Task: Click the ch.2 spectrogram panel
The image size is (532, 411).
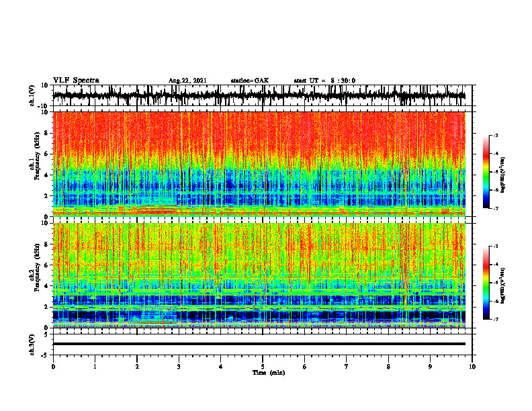Action: click(x=259, y=275)
